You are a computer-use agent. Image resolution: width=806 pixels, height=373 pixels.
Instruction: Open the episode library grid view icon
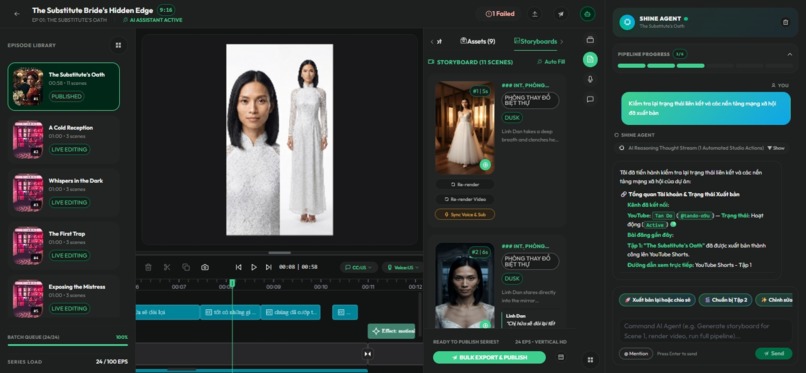[x=118, y=45]
